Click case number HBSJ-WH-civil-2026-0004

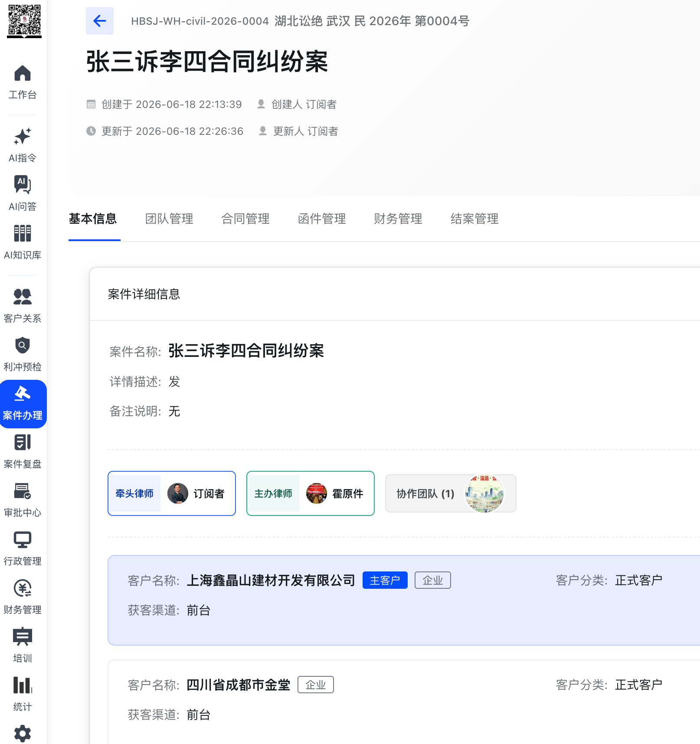(x=200, y=21)
